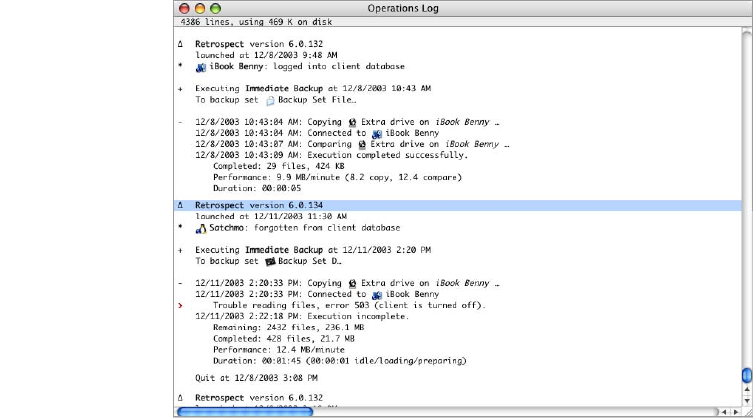Click the vertical scrollbar down arrow

click(x=747, y=400)
